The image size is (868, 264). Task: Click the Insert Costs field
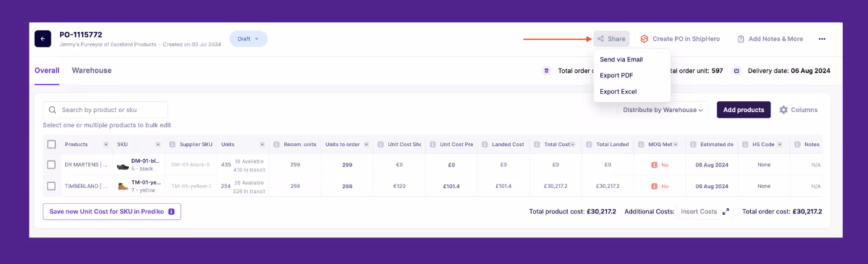click(699, 212)
